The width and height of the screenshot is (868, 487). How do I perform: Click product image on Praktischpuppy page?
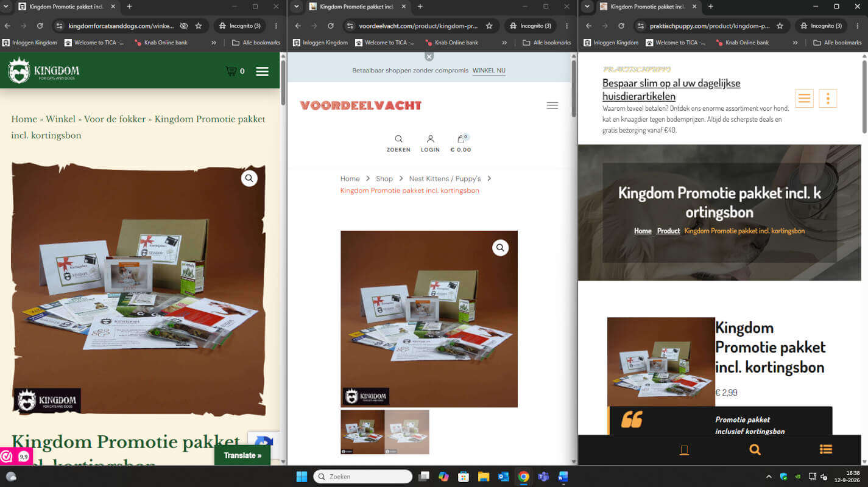tap(661, 362)
